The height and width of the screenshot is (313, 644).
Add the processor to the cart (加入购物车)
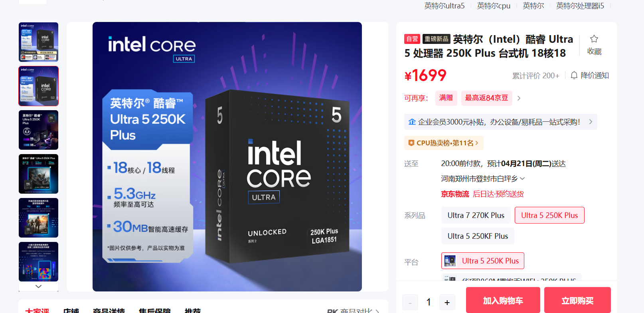point(503,300)
